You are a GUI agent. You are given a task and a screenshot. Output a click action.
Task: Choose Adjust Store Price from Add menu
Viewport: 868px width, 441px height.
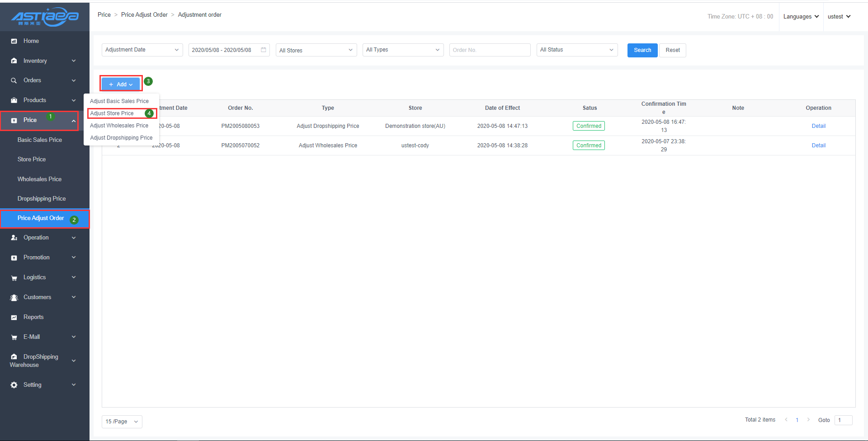(x=112, y=113)
